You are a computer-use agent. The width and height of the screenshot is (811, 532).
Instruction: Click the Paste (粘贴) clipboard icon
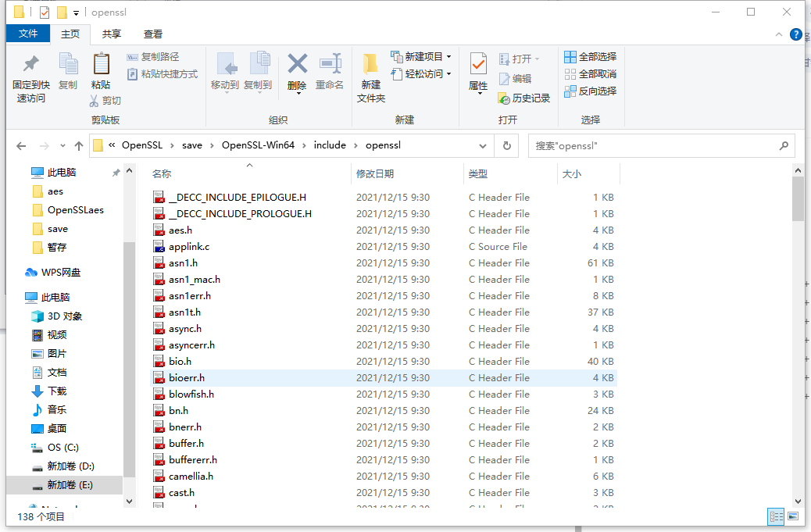[x=101, y=63]
